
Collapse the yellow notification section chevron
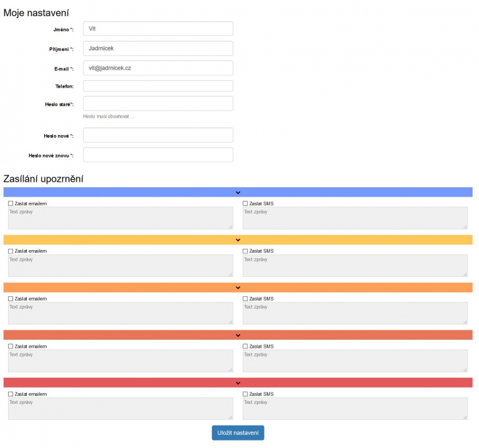pos(238,240)
